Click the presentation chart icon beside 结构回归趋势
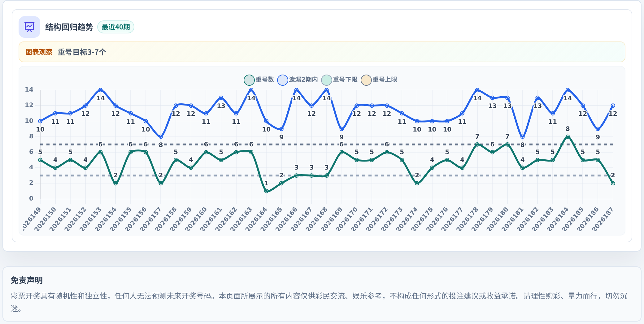 [x=29, y=27]
